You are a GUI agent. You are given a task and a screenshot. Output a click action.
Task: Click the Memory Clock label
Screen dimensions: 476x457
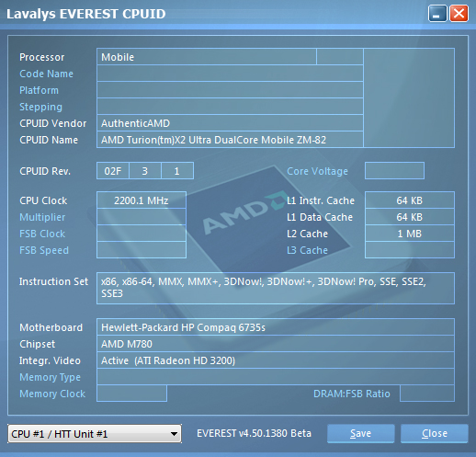[x=52, y=394]
